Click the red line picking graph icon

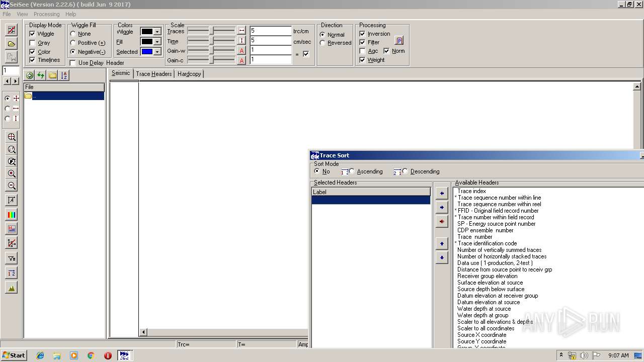click(x=12, y=243)
